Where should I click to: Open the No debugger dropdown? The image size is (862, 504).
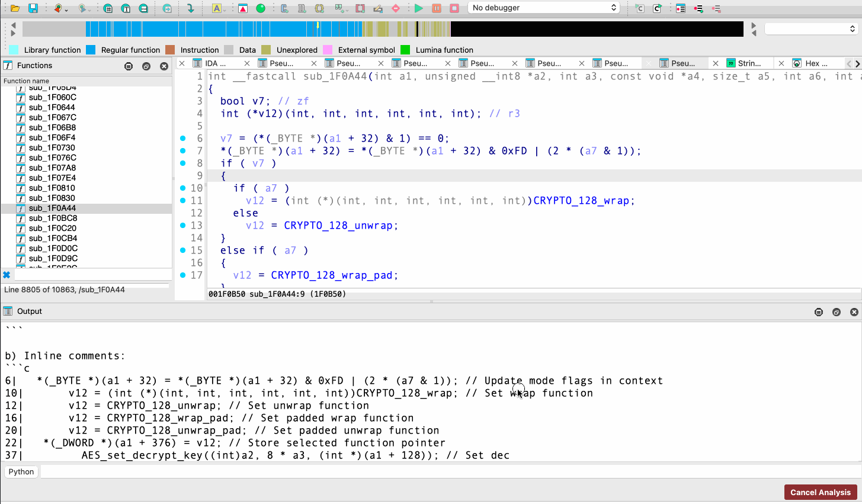click(544, 8)
